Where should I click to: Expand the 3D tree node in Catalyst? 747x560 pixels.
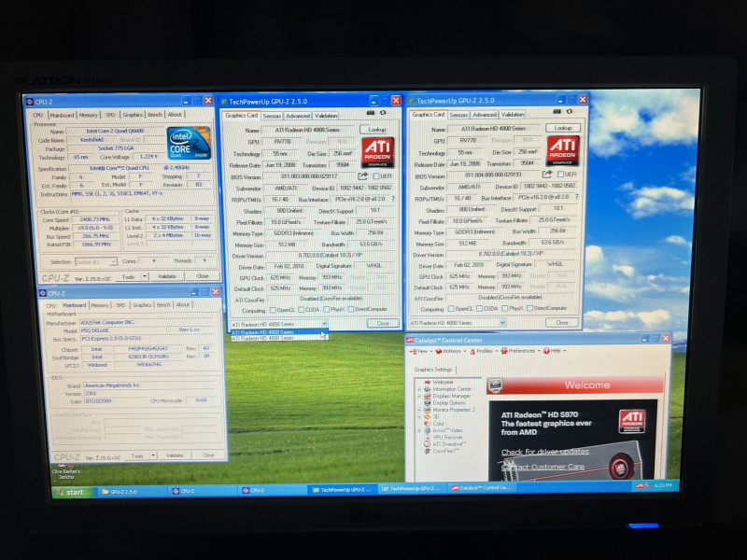419,416
